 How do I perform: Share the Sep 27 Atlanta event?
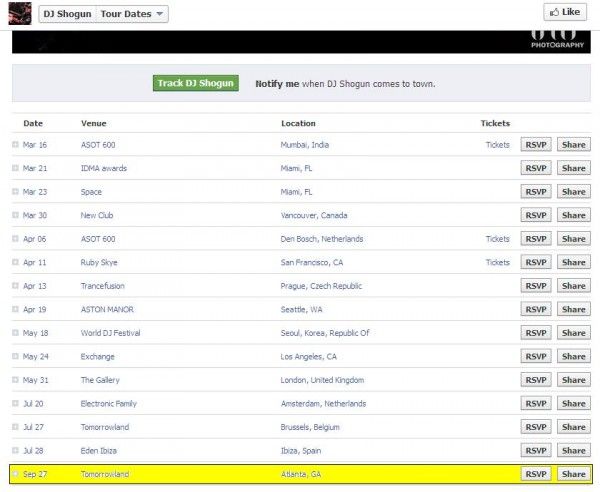[574, 474]
